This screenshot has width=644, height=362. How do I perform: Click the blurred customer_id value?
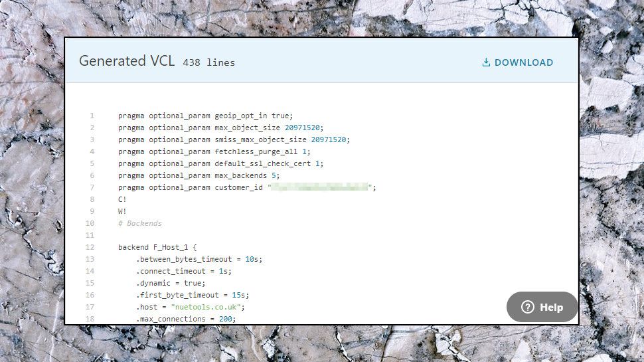pyautogui.click(x=321, y=187)
